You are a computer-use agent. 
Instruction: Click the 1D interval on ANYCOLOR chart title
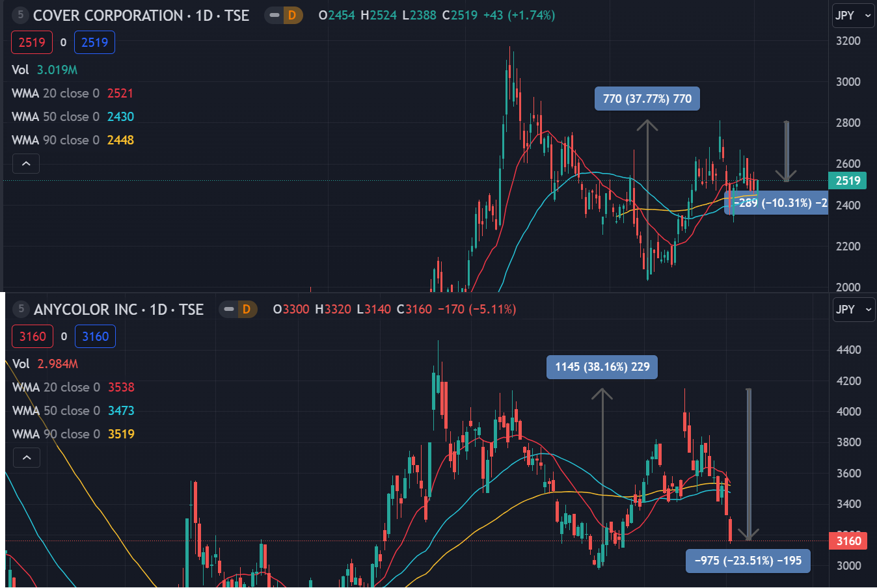click(x=159, y=310)
